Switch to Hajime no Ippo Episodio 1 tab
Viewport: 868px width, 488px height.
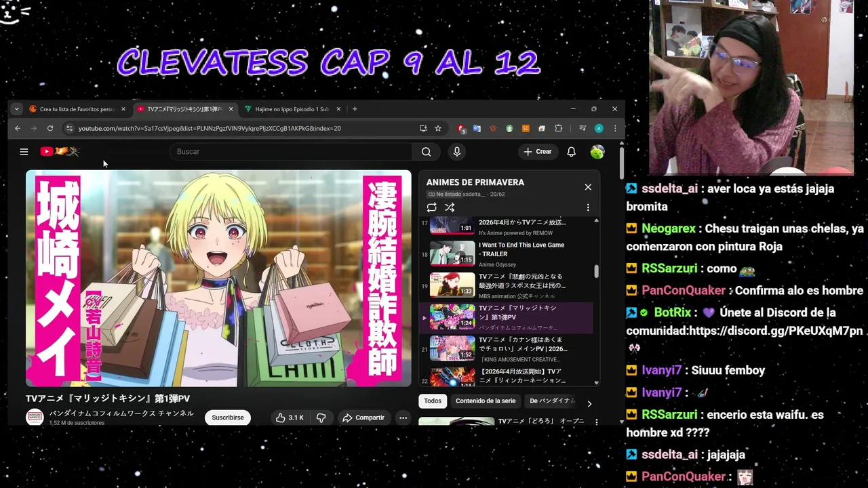[x=292, y=109]
